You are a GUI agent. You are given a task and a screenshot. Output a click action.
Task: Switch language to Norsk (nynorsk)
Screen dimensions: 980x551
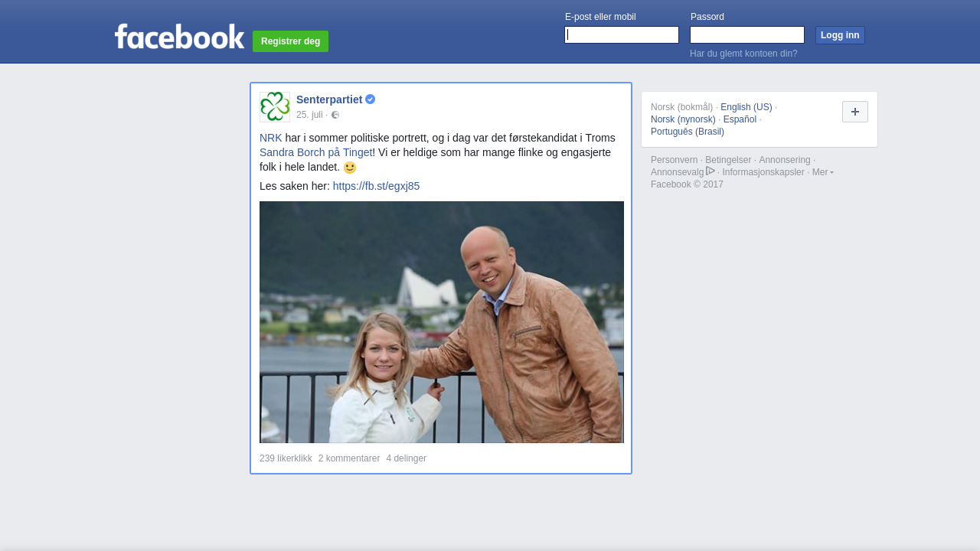pyautogui.click(x=683, y=119)
